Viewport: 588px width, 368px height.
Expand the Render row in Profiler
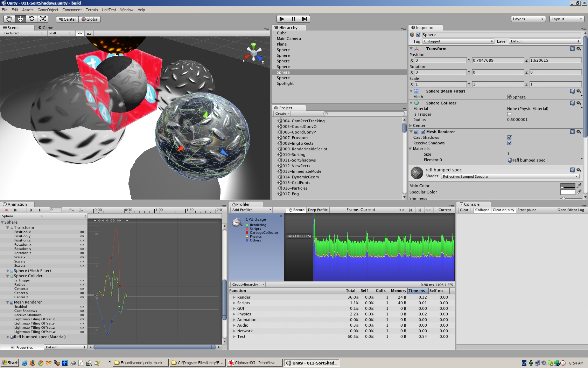pyautogui.click(x=234, y=297)
